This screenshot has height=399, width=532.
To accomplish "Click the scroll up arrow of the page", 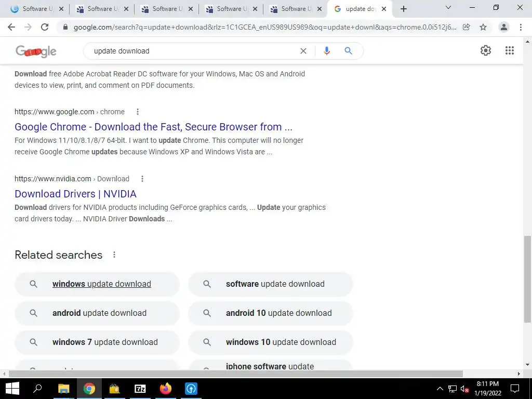I will [527, 42].
